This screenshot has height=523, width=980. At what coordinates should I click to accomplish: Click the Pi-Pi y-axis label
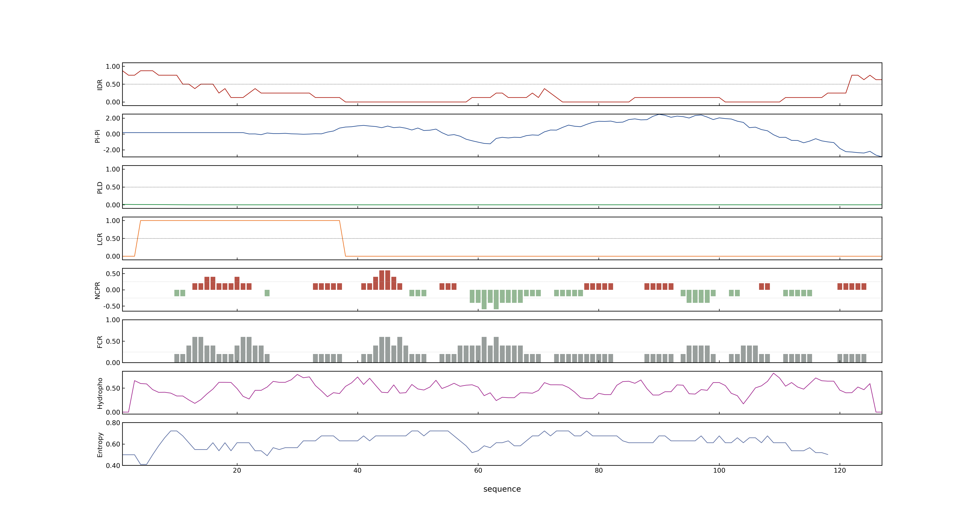[x=97, y=136]
